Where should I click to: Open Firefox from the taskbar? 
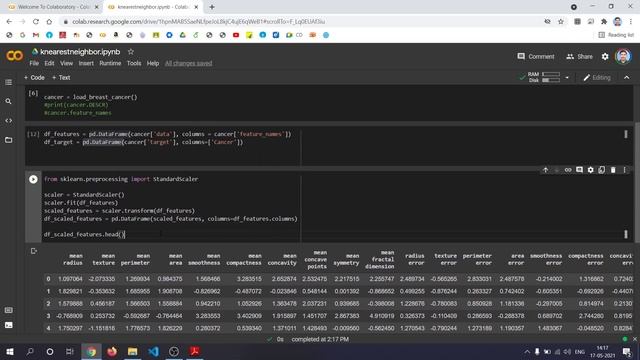point(112,351)
